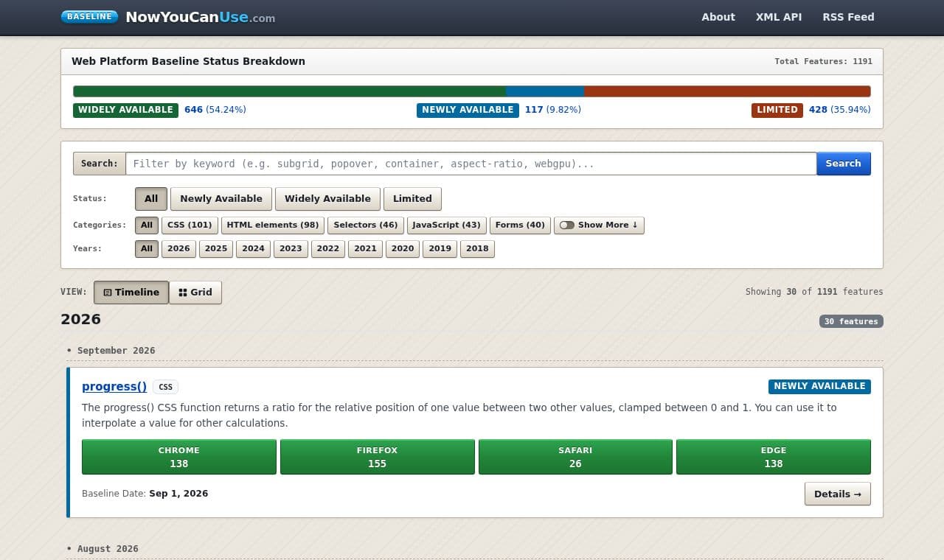The image size is (944, 560).
Task: Open the About page
Action: (718, 17)
